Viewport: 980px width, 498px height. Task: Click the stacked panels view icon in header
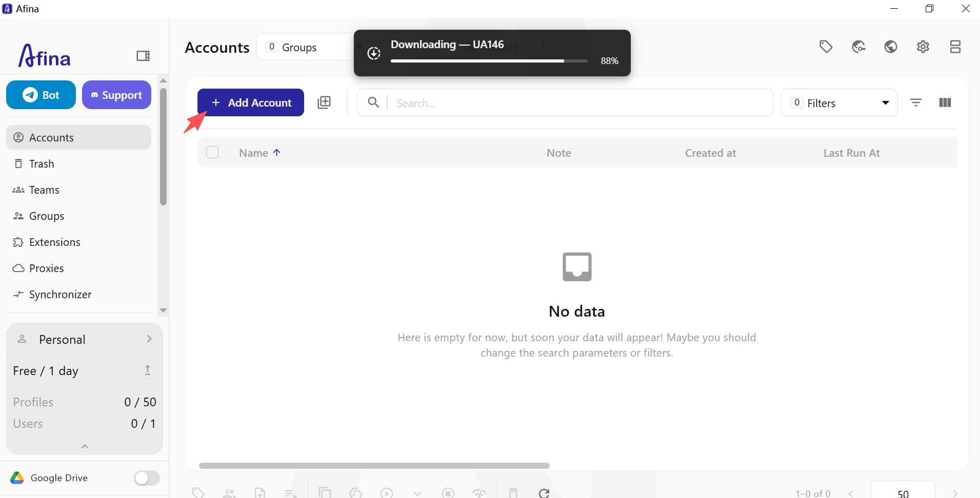(955, 47)
